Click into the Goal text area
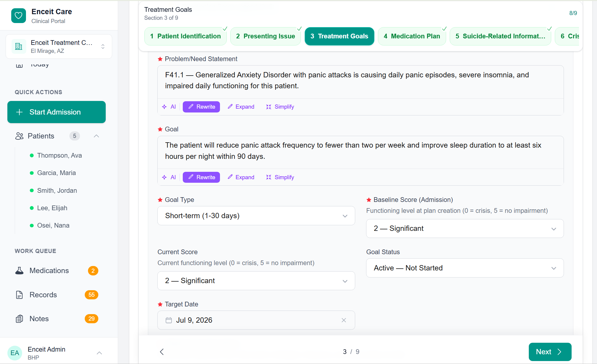The height and width of the screenshot is (364, 597). 361,152
